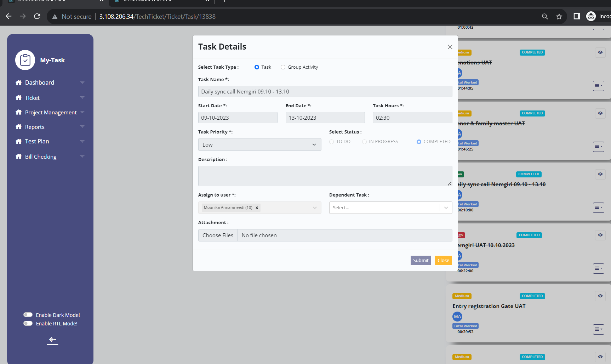Open the Dependent Task select dropdown
This screenshot has width=611, height=364.
(391, 208)
